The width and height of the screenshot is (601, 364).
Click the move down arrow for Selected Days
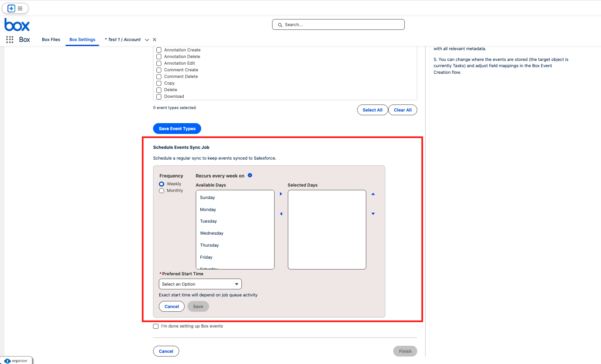pos(373,214)
